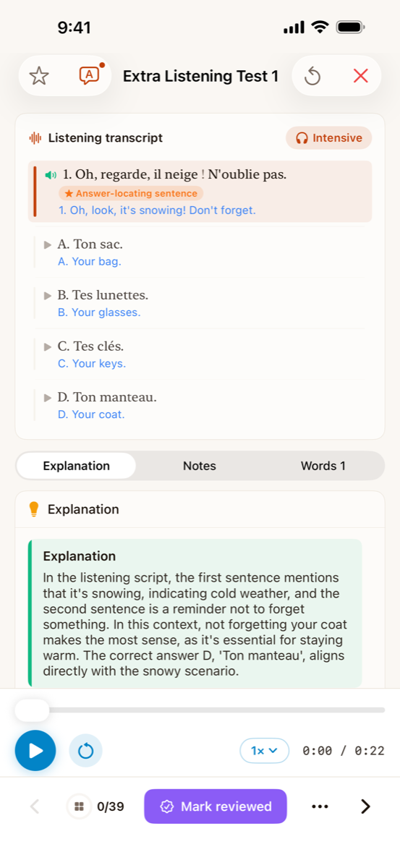
Task: Open the 1× playback speed dropdown
Action: [265, 751]
